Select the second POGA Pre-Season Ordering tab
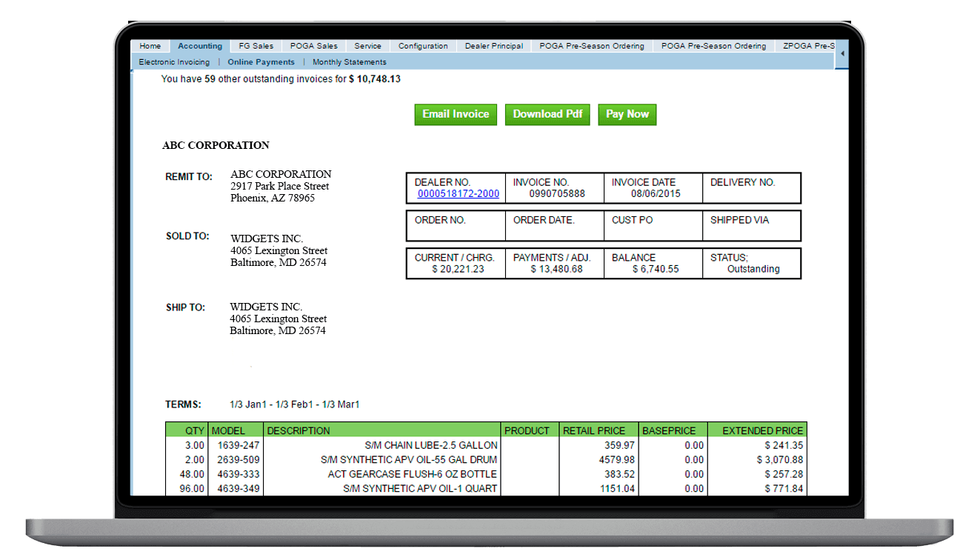Image resolution: width=980 pixels, height=560 pixels. click(713, 45)
